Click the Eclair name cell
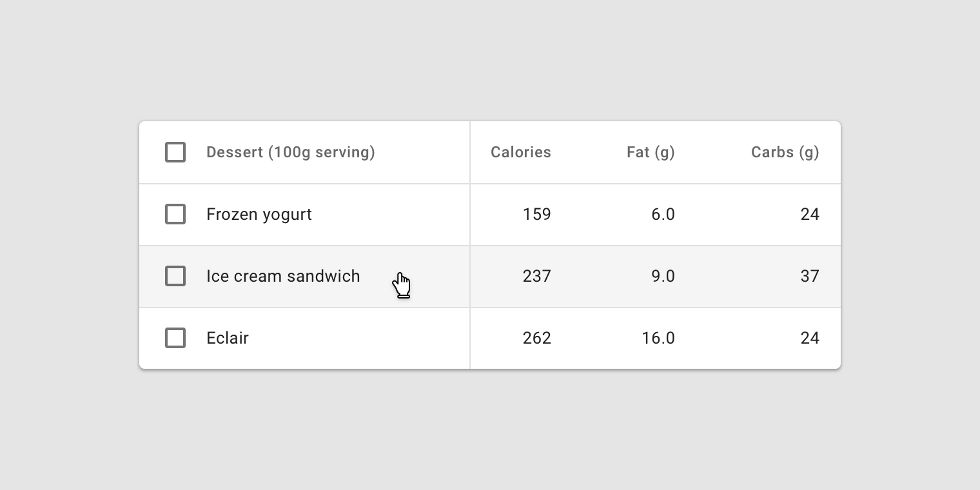This screenshot has height=490, width=980. (x=227, y=338)
